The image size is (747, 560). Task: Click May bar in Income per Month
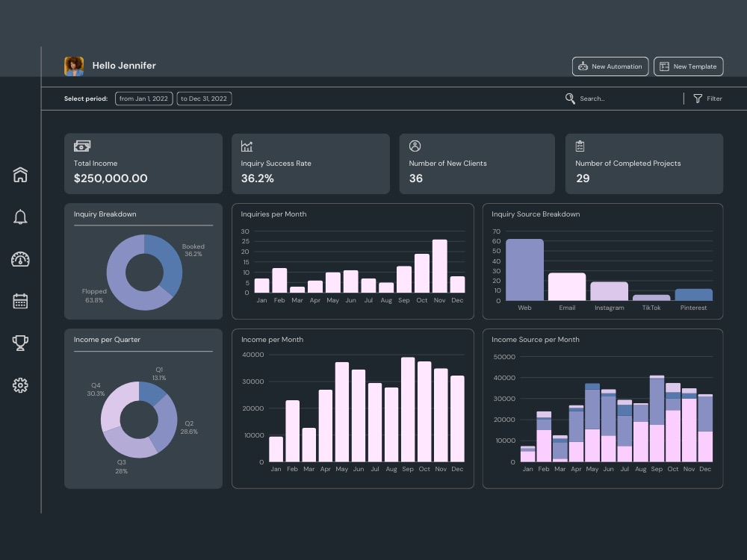point(342,412)
